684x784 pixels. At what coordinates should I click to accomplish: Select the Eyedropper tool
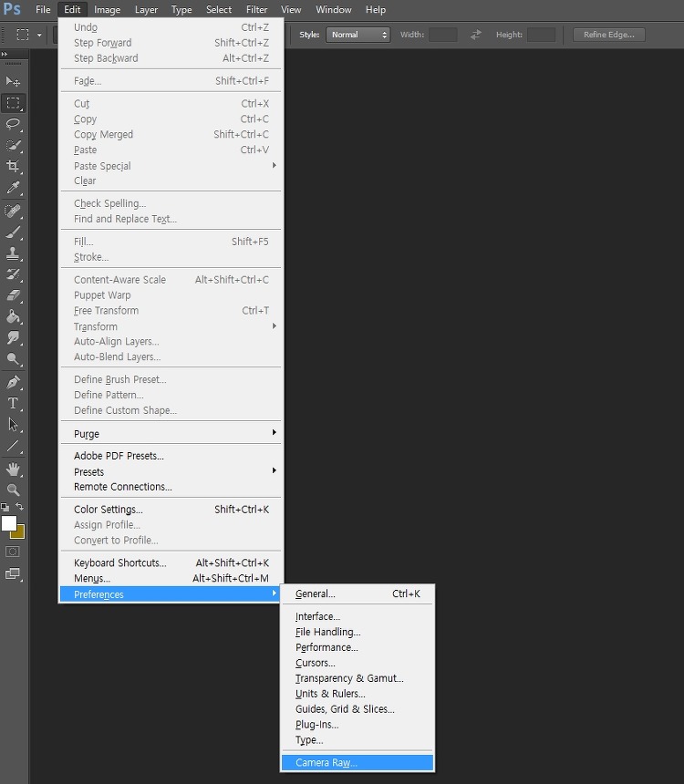click(13, 188)
